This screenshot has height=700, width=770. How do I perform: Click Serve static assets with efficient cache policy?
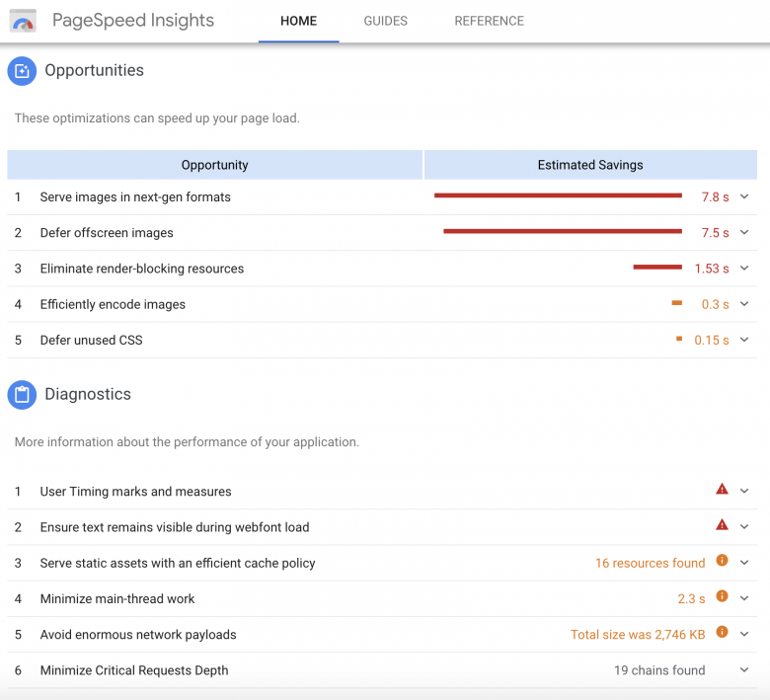coord(178,563)
